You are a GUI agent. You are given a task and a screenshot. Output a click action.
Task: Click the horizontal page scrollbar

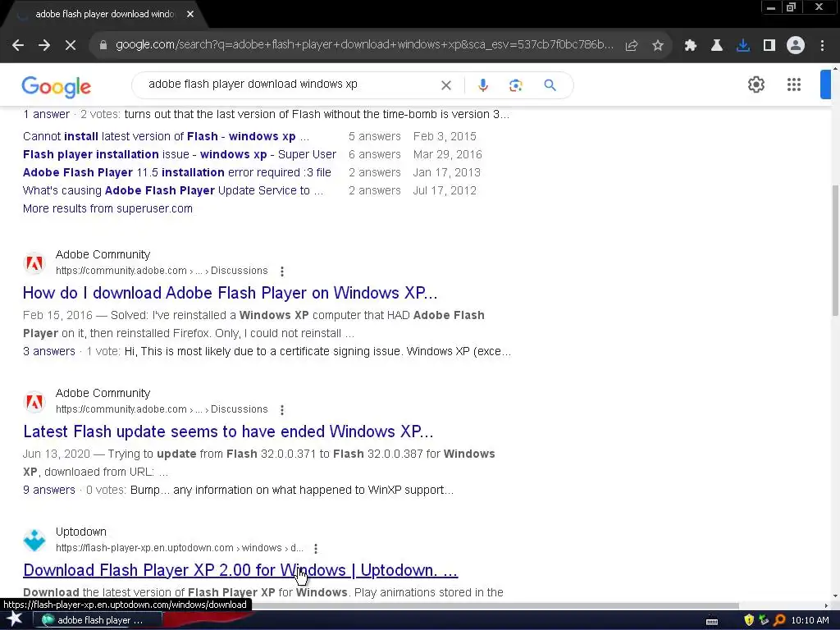tap(495, 605)
